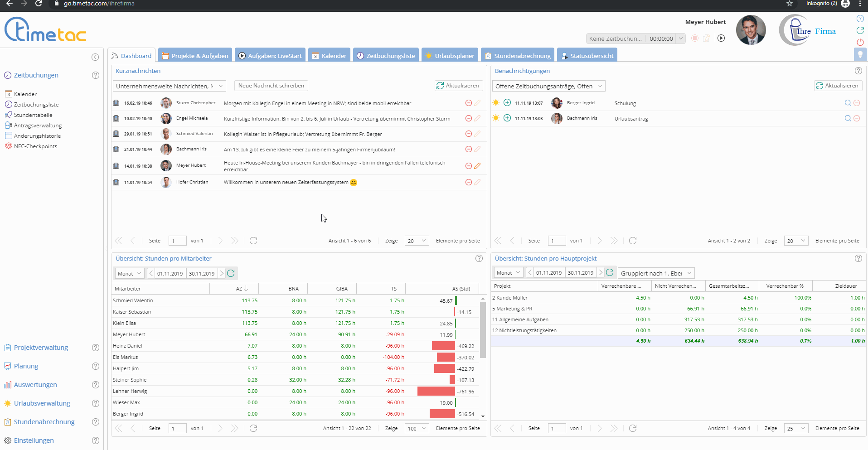
Task: Collapse the left sidebar with arrow icon
Action: pyautogui.click(x=95, y=57)
